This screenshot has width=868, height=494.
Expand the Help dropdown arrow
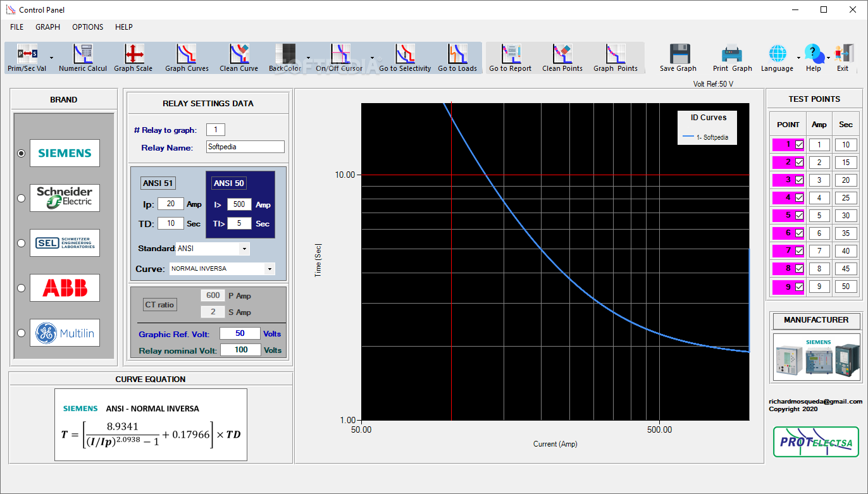coord(828,58)
